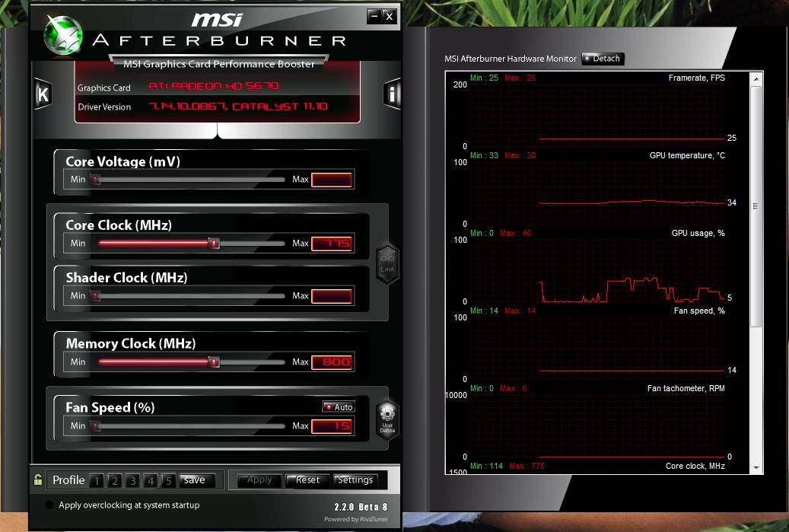Minimize the Afterburner window

pyautogui.click(x=374, y=17)
